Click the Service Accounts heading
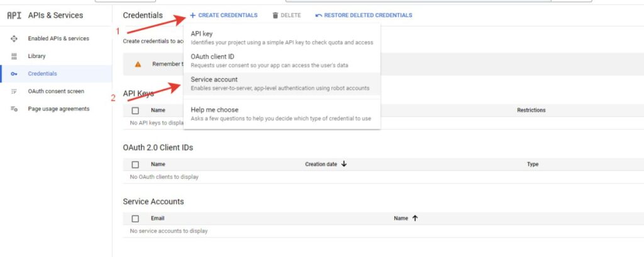644x257 pixels. [153, 202]
